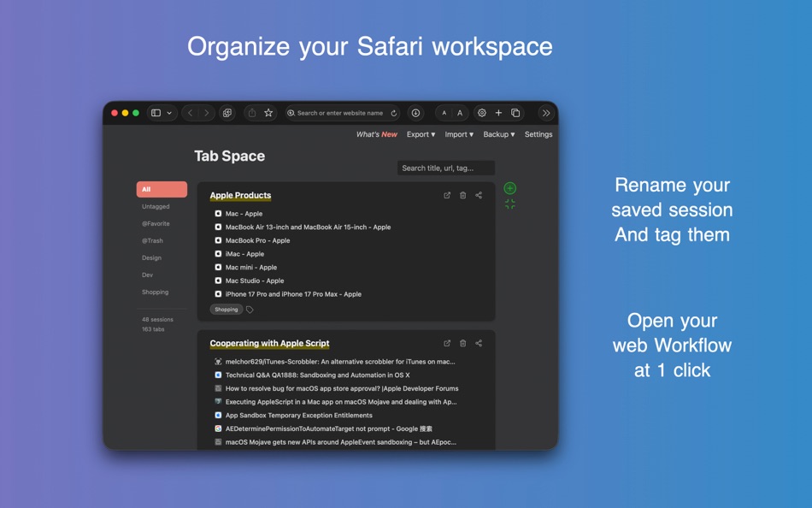Open Safari's Downloads button in the toolbar

pos(415,112)
